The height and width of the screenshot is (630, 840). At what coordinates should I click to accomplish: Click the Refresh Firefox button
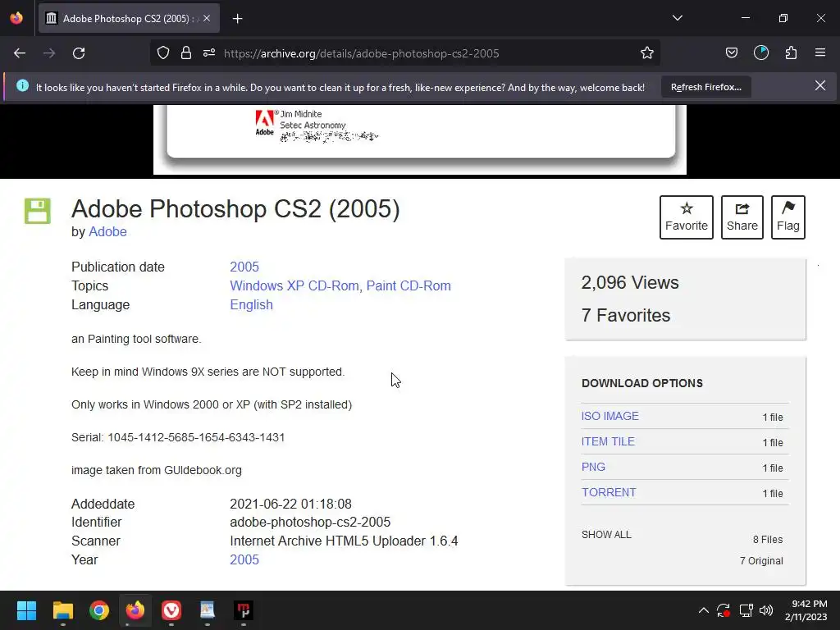coord(706,87)
